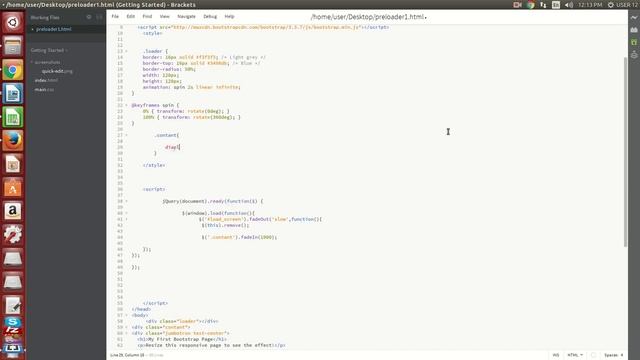Open index.html in file tree
640x360 pixels.
coord(46,80)
